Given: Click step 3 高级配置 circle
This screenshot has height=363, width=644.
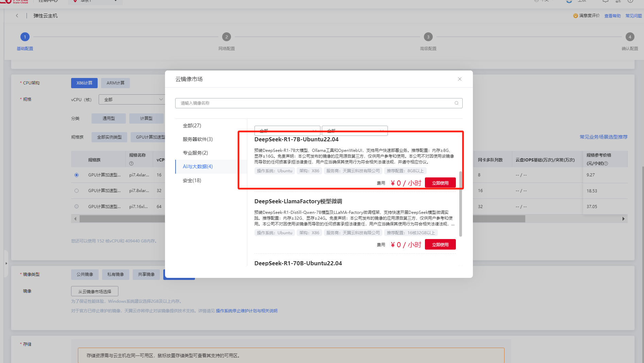Looking at the screenshot, I should pos(428,37).
